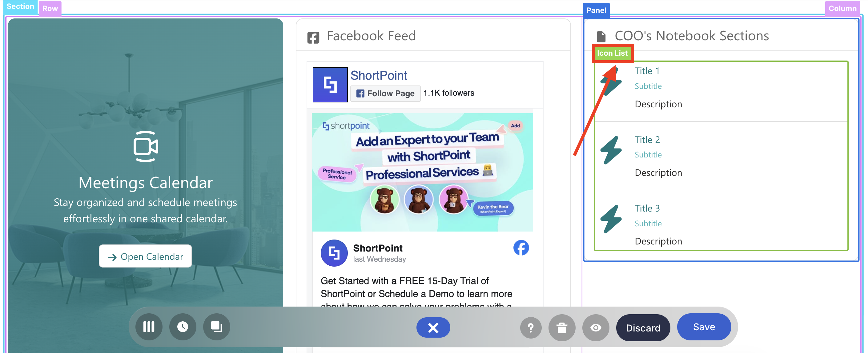
Task: Select the Column label tag
Action: pos(842,8)
